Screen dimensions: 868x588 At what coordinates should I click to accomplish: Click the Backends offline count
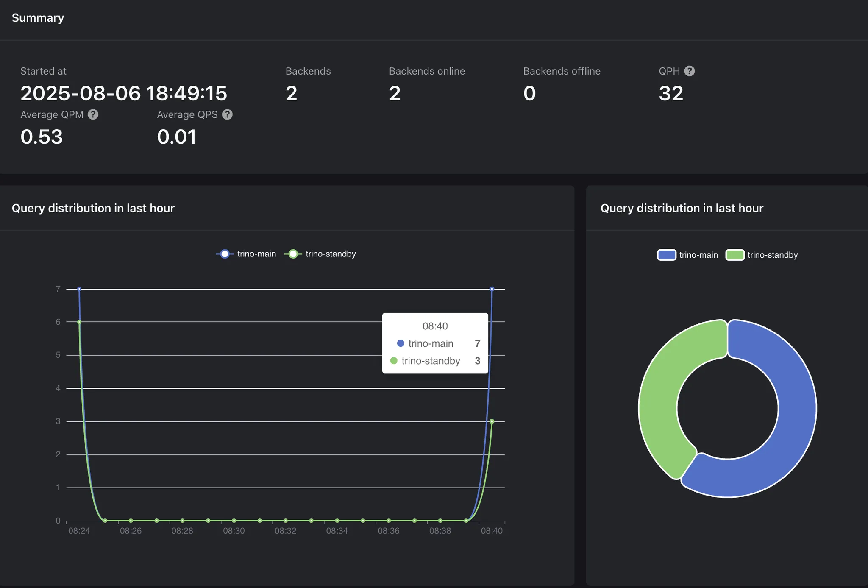[529, 93]
